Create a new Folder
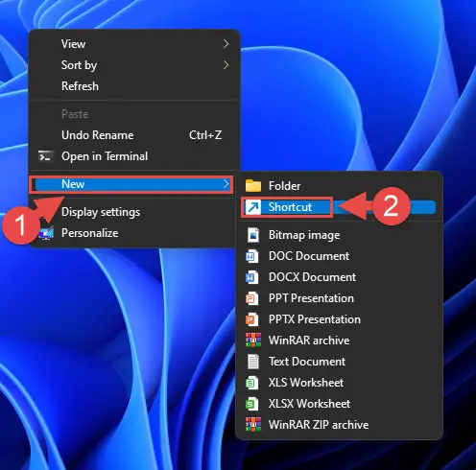476x470 pixels. 339,186
